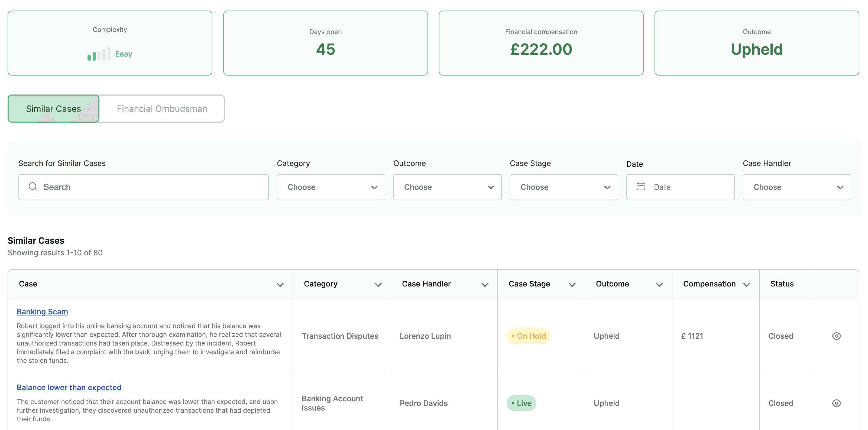Open the Case Handler filter dropdown

click(x=796, y=187)
